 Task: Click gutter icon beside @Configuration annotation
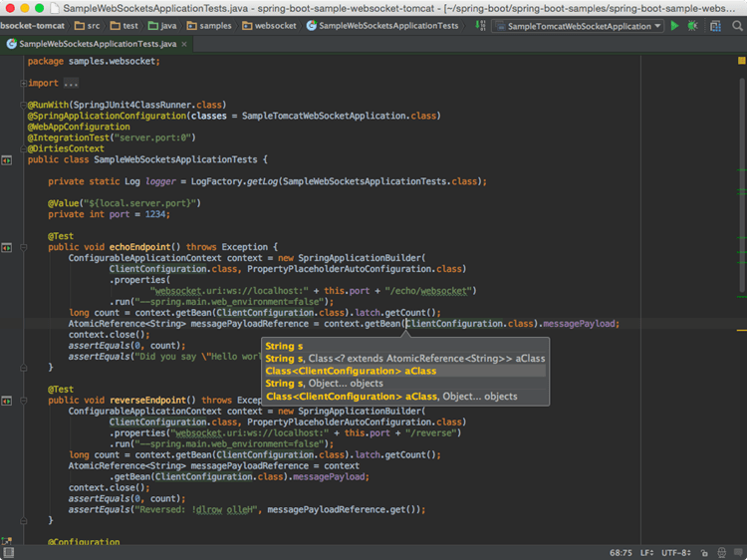[6, 541]
